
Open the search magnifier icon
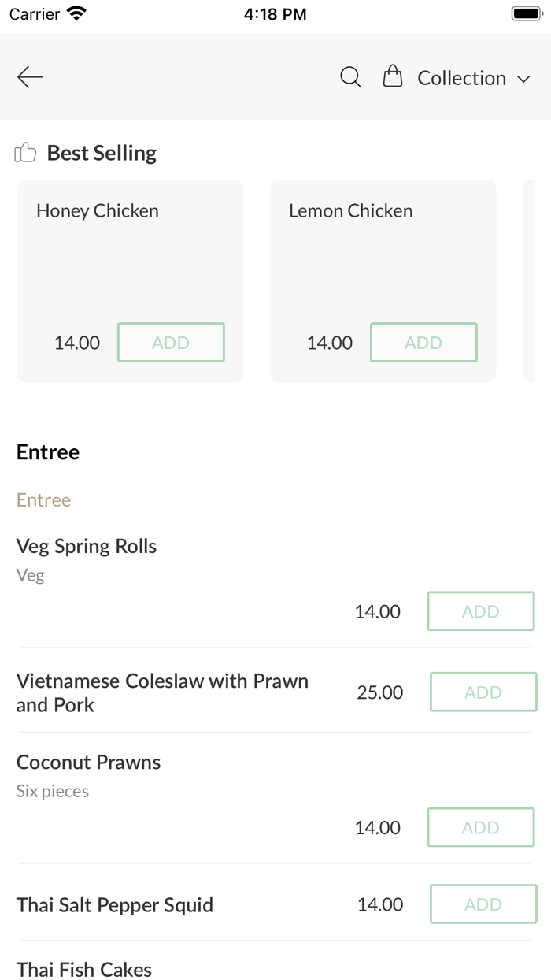coord(350,77)
